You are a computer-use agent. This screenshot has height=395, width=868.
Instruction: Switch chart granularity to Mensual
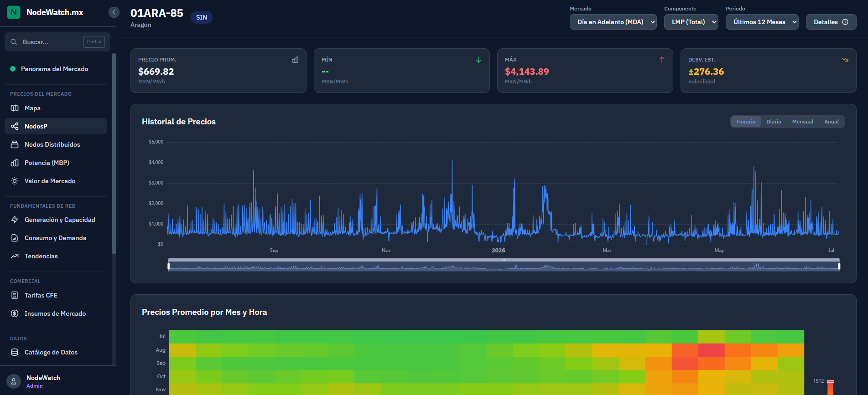click(x=803, y=122)
